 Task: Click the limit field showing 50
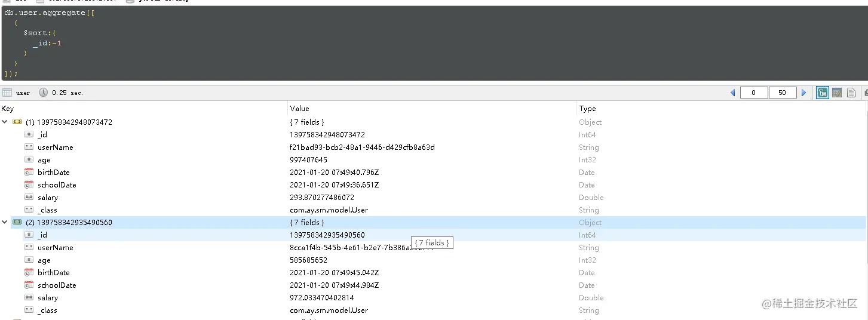coord(782,93)
